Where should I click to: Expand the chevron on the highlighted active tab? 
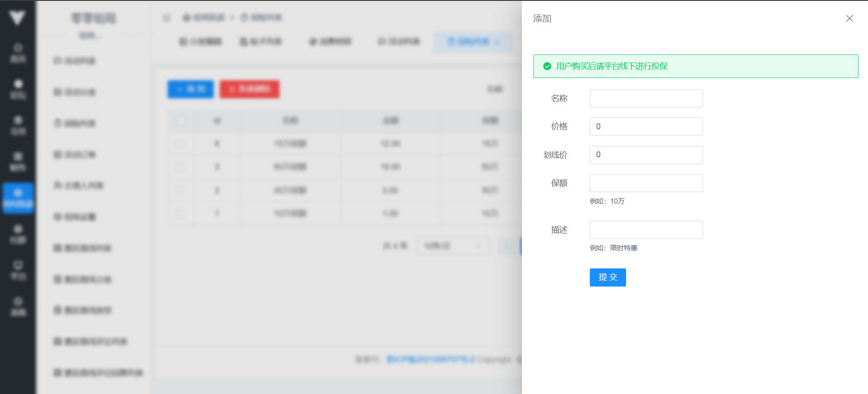pos(497,42)
